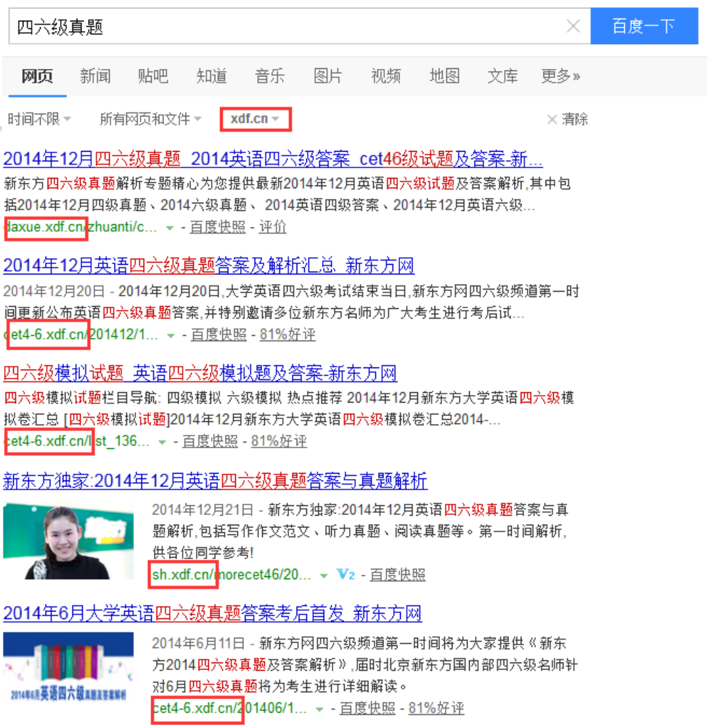Expand arrow beside the daxue.xdf.cn URL
This screenshot has width=707, height=728.
(170, 228)
